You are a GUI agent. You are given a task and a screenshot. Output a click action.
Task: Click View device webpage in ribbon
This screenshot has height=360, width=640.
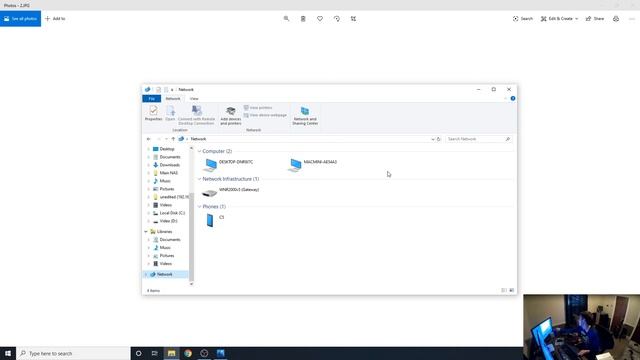tap(265, 115)
